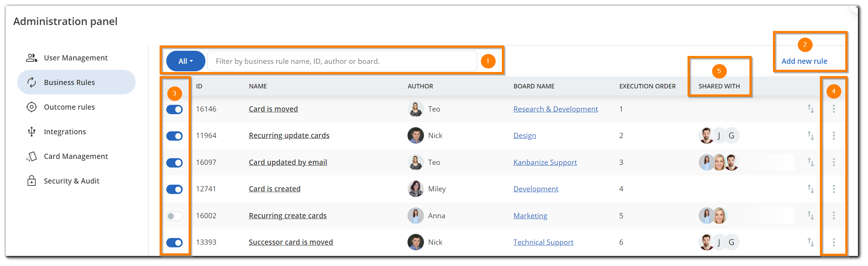This screenshot has height=266, width=868.
Task: Click Teo's avatar thumbnail
Action: (x=415, y=109)
